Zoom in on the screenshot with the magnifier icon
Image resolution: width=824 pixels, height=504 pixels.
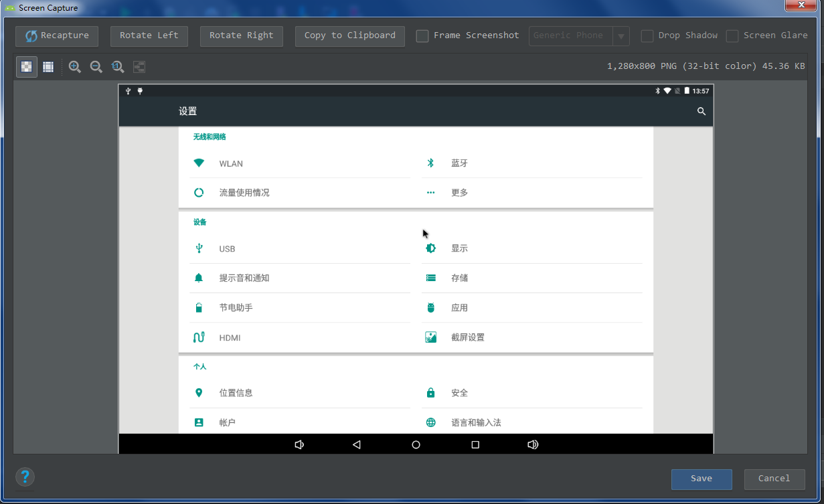74,66
